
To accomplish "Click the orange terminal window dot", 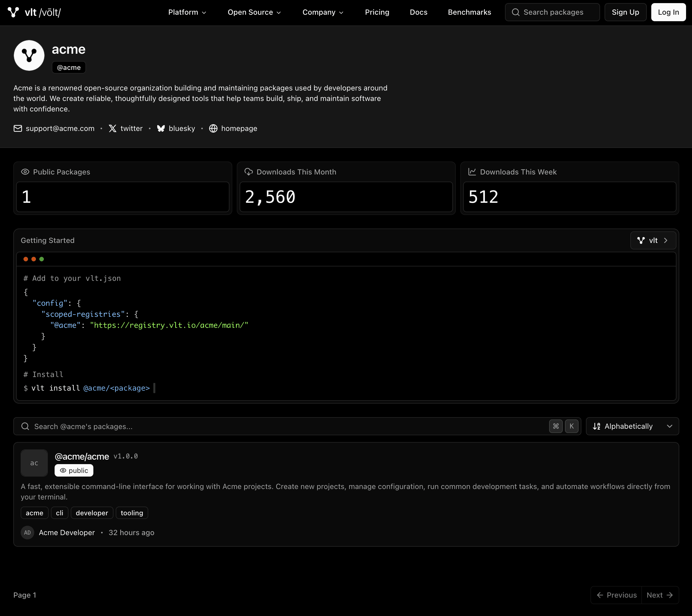I will pos(33,259).
